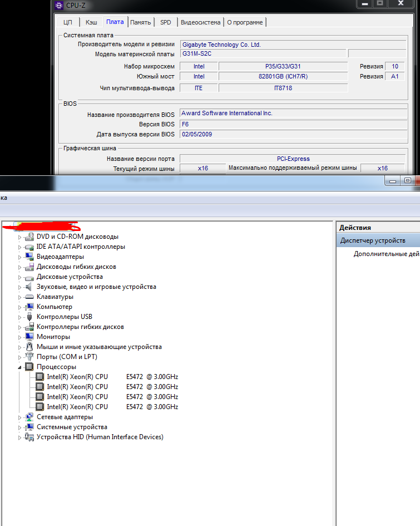Screen dimensions: 420x526
Task: Minimize the Device Manager window
Action: click(x=393, y=181)
